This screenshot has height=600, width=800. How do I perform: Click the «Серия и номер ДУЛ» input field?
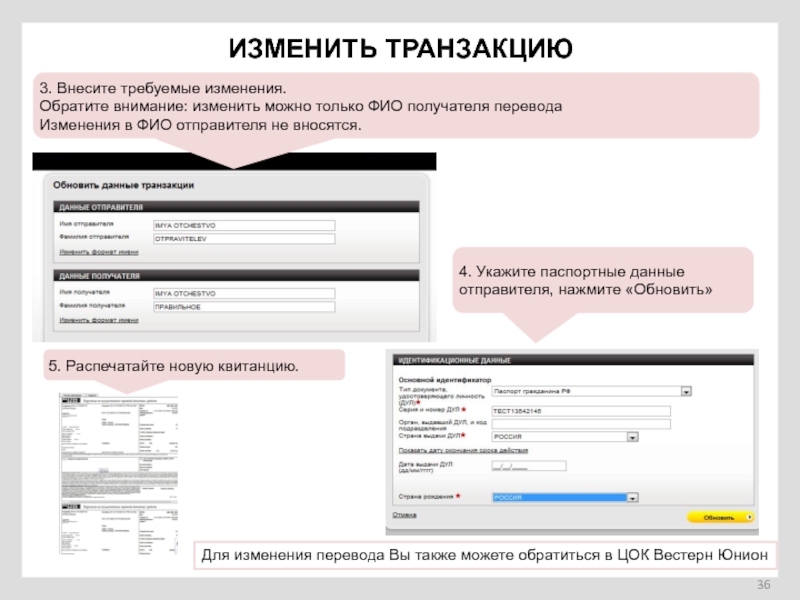click(x=580, y=410)
